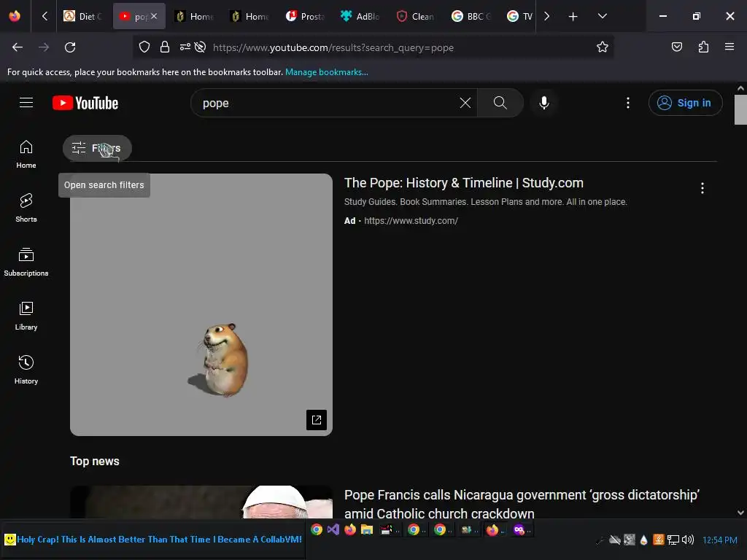The width and height of the screenshot is (747, 560).
Task: Open the YouTube hamburger guide menu
Action: coord(26,103)
